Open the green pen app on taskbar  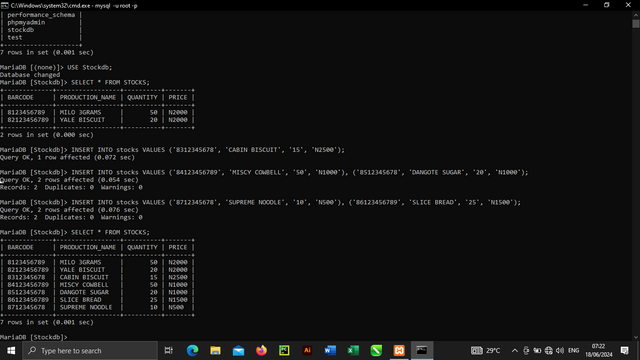(376, 351)
